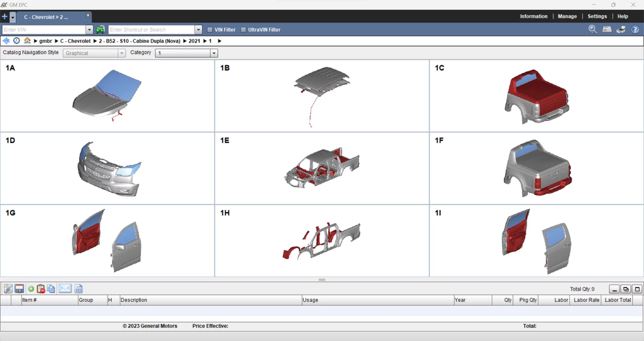Image resolution: width=644 pixels, height=341 pixels.
Task: Select the 1D front bumper thumbnail
Action: coord(108,169)
